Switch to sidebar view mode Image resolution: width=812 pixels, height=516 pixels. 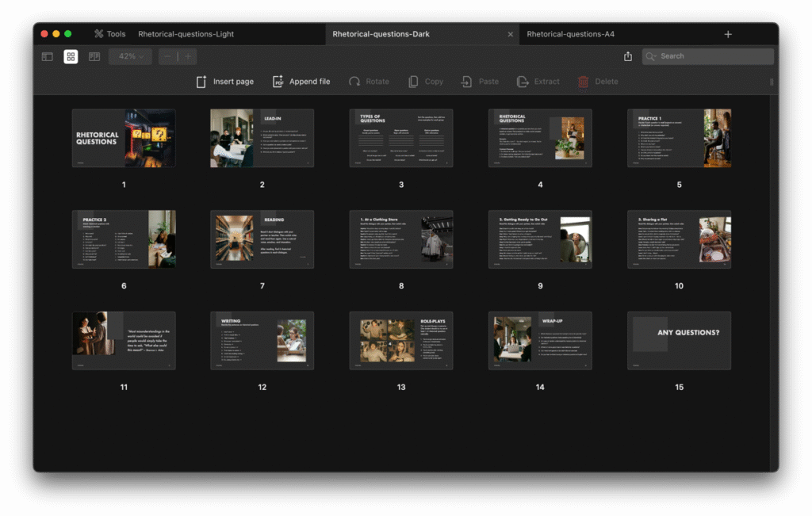click(48, 56)
